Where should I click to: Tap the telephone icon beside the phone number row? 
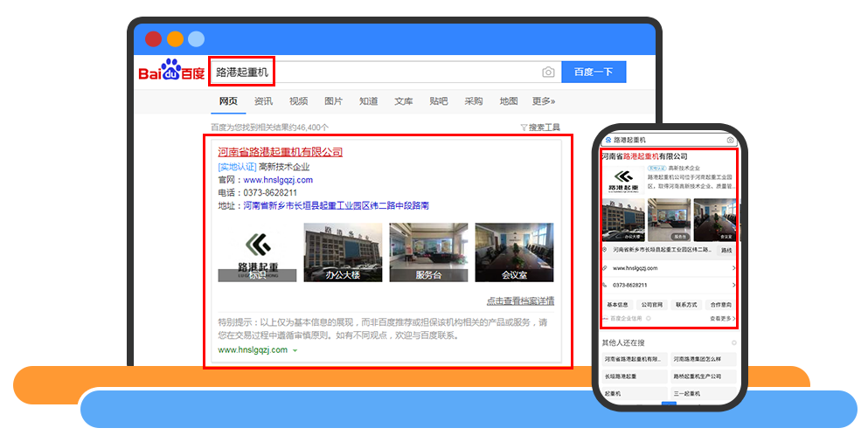(x=605, y=286)
